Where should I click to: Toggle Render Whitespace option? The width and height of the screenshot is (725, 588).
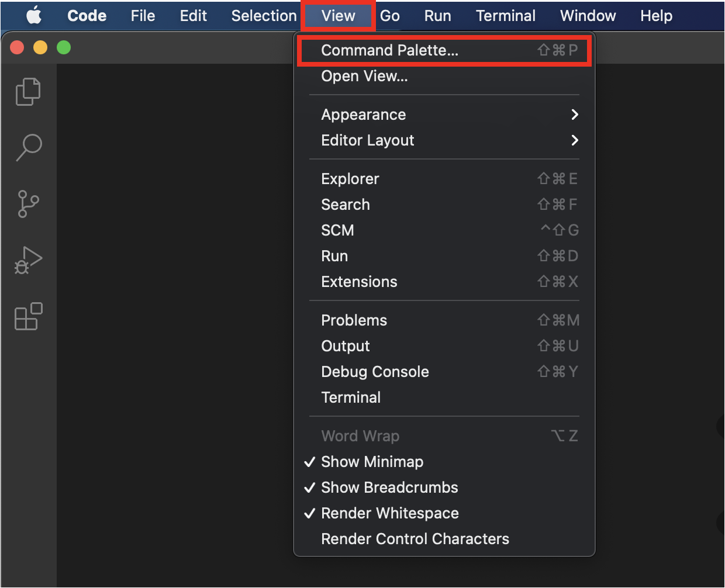(x=444, y=513)
